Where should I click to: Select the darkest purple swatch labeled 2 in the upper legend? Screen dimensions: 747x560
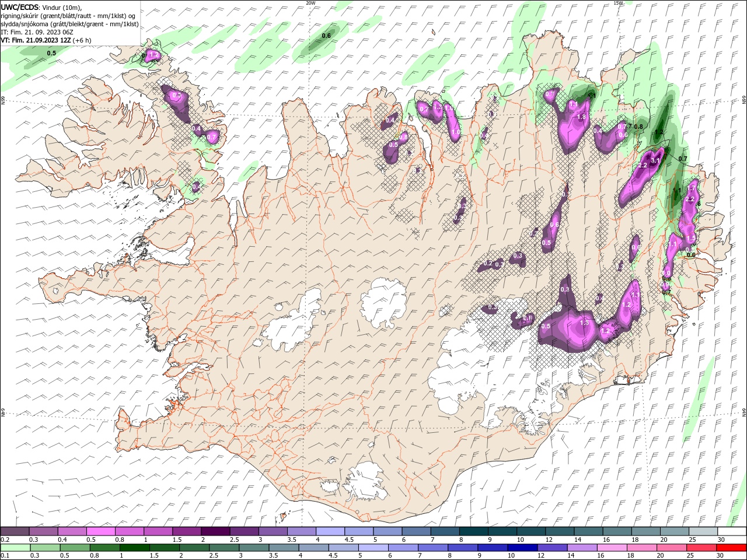(x=216, y=531)
